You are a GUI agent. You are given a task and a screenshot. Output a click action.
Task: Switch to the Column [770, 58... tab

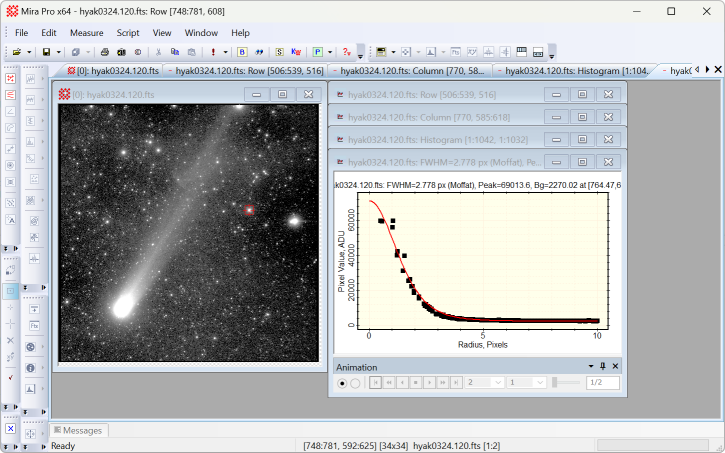[410, 71]
